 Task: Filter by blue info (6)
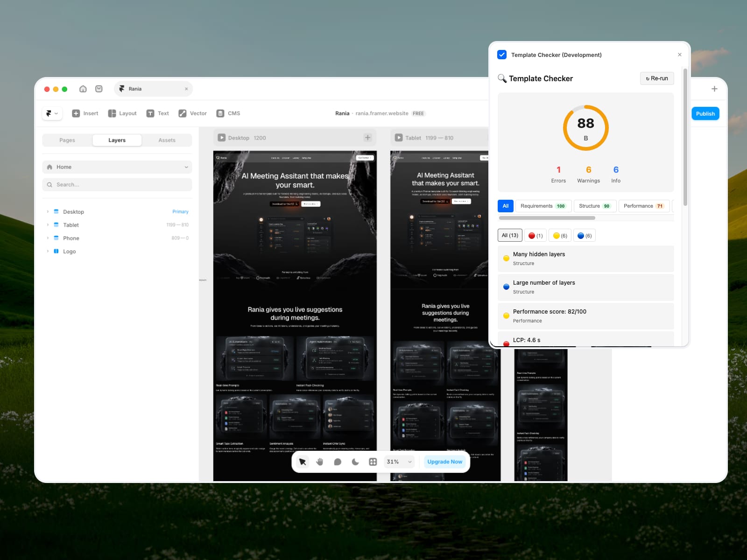(585, 236)
